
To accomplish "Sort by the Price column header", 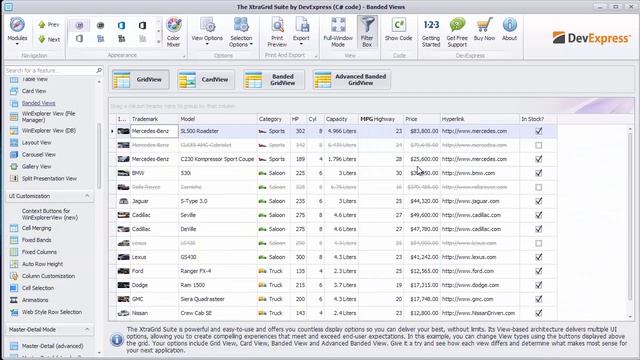I will point(422,119).
